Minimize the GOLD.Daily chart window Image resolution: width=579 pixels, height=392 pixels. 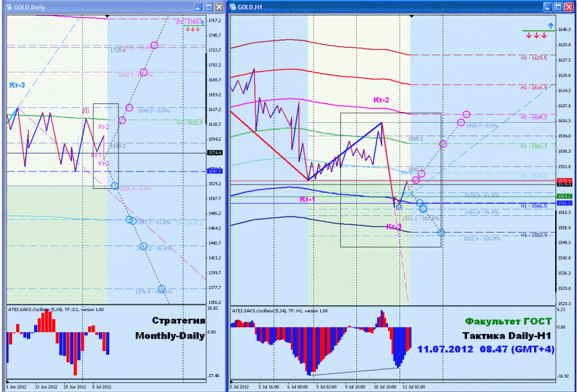click(x=198, y=7)
